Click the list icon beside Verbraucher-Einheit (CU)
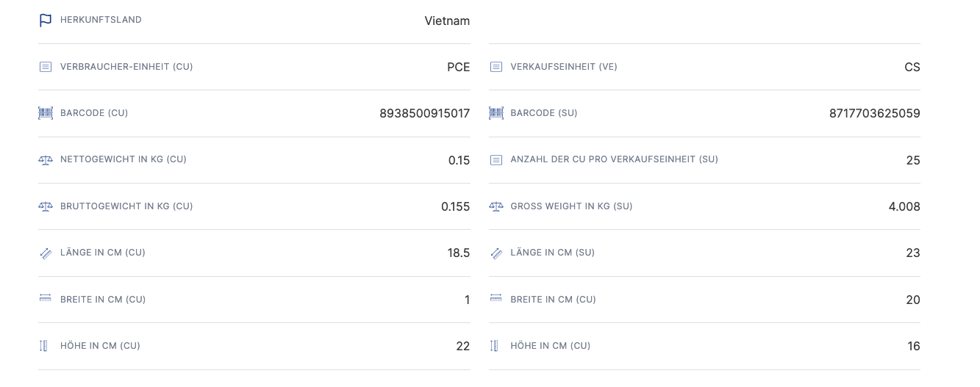Image resolution: width=980 pixels, height=387 pixels. (46, 67)
